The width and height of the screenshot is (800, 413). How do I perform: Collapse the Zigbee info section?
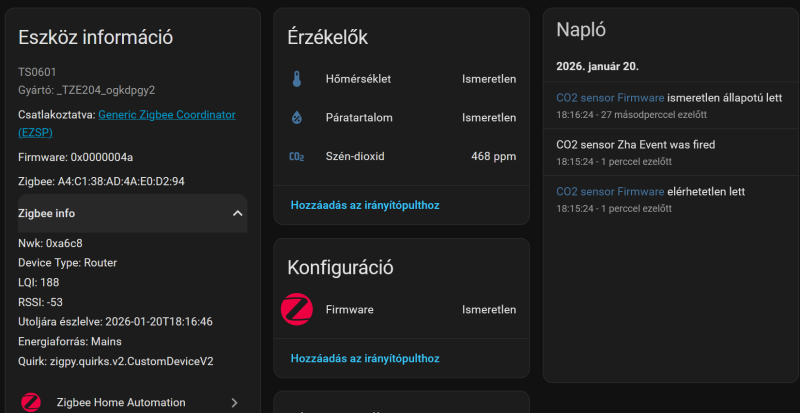pyautogui.click(x=238, y=213)
